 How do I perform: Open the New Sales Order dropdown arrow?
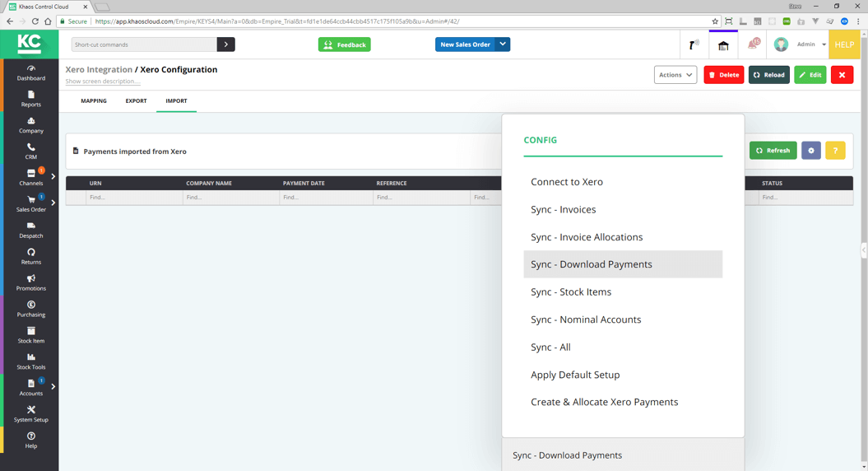click(503, 44)
